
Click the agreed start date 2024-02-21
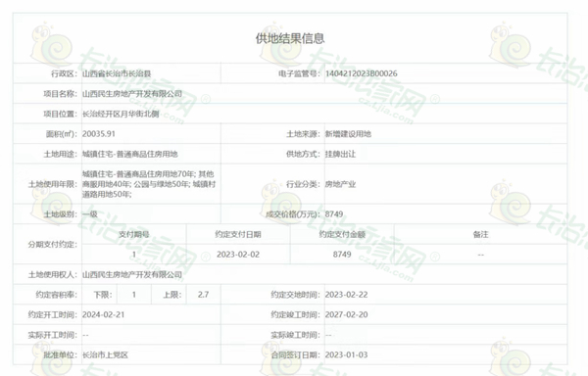click(x=103, y=314)
